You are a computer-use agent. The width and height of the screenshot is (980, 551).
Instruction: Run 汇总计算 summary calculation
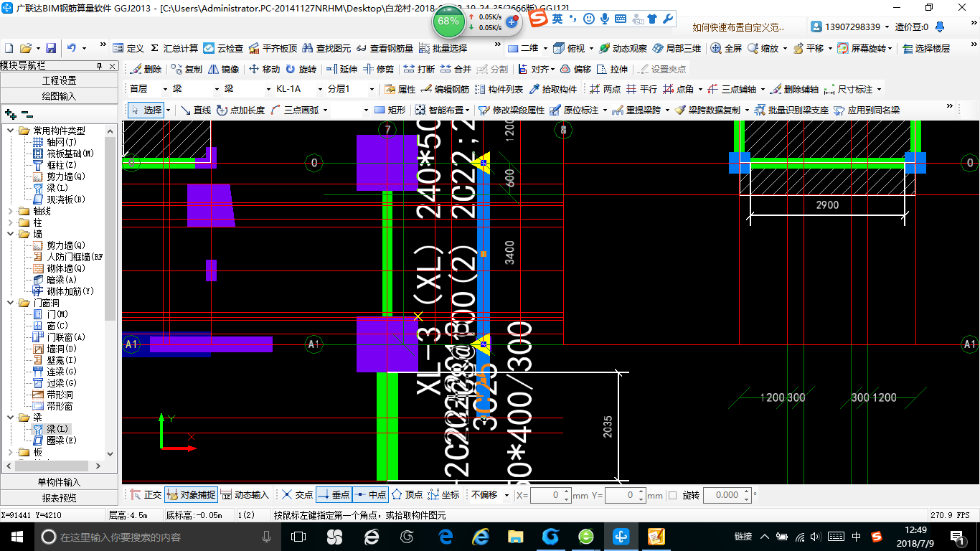[174, 48]
